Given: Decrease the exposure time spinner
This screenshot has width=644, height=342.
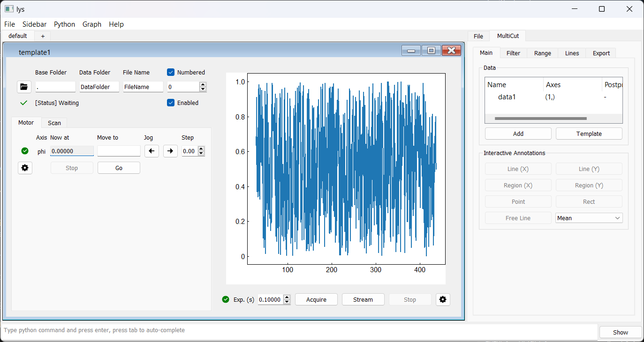Looking at the screenshot, I should tap(287, 302).
